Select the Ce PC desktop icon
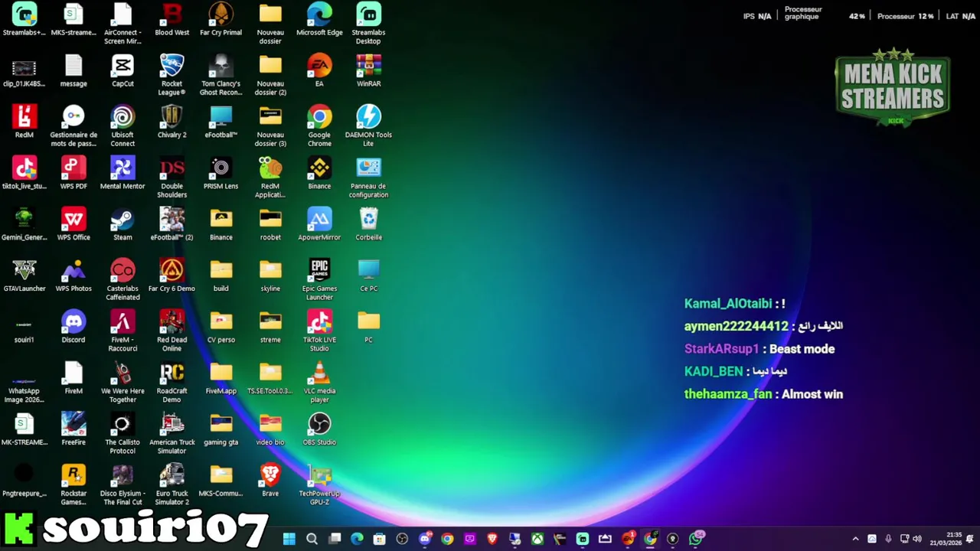 tap(368, 276)
